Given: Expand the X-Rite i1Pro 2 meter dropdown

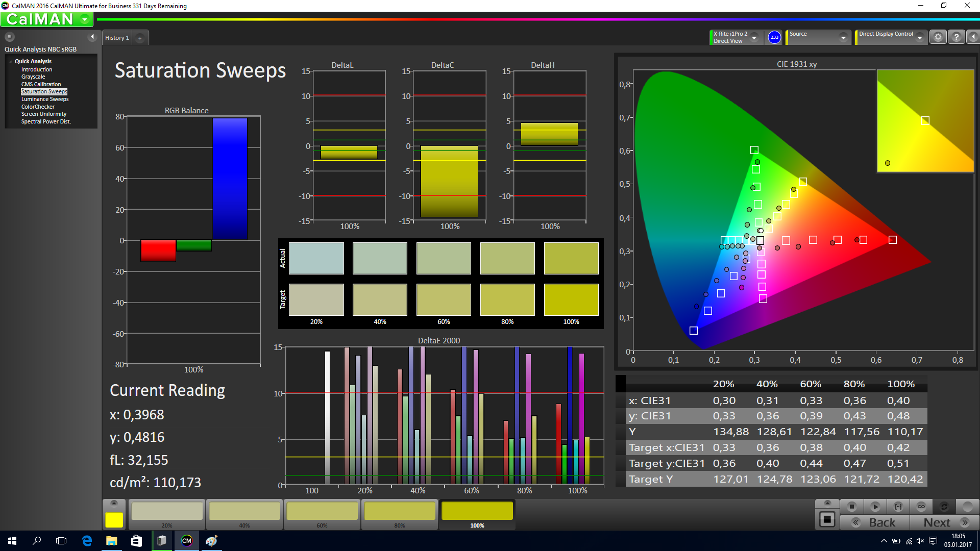Looking at the screenshot, I should point(754,38).
